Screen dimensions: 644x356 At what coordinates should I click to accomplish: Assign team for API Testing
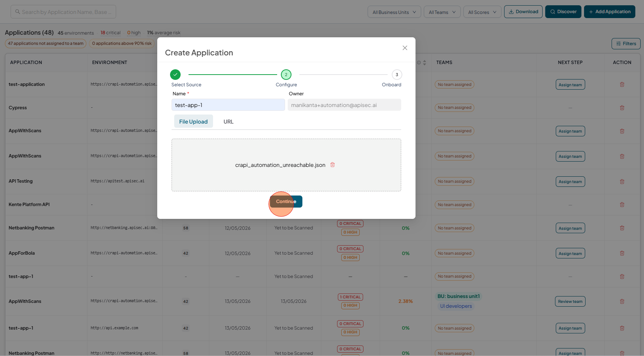tap(570, 182)
